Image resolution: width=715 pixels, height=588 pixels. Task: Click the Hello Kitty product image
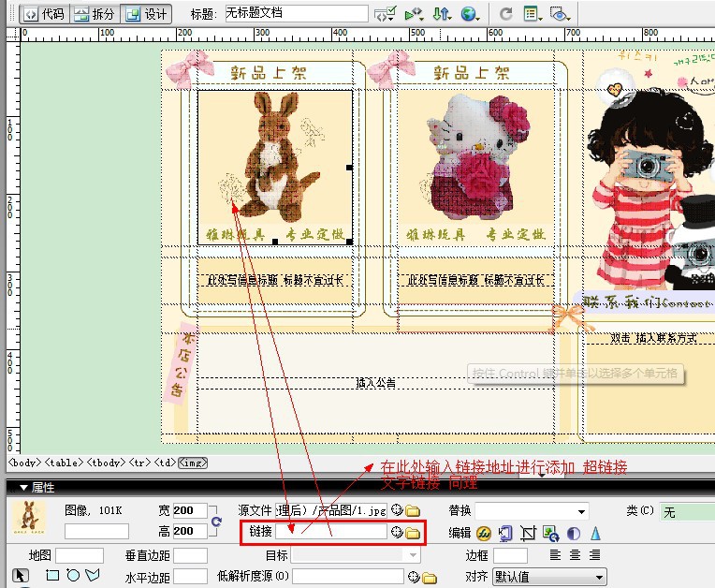(475, 168)
